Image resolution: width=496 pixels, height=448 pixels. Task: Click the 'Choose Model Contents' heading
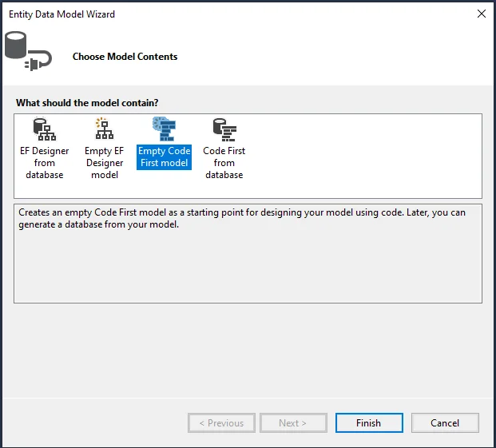[125, 57]
